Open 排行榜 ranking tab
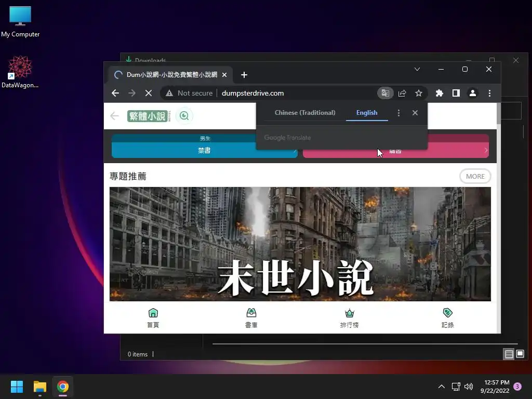The height and width of the screenshot is (399, 532). pyautogui.click(x=350, y=317)
